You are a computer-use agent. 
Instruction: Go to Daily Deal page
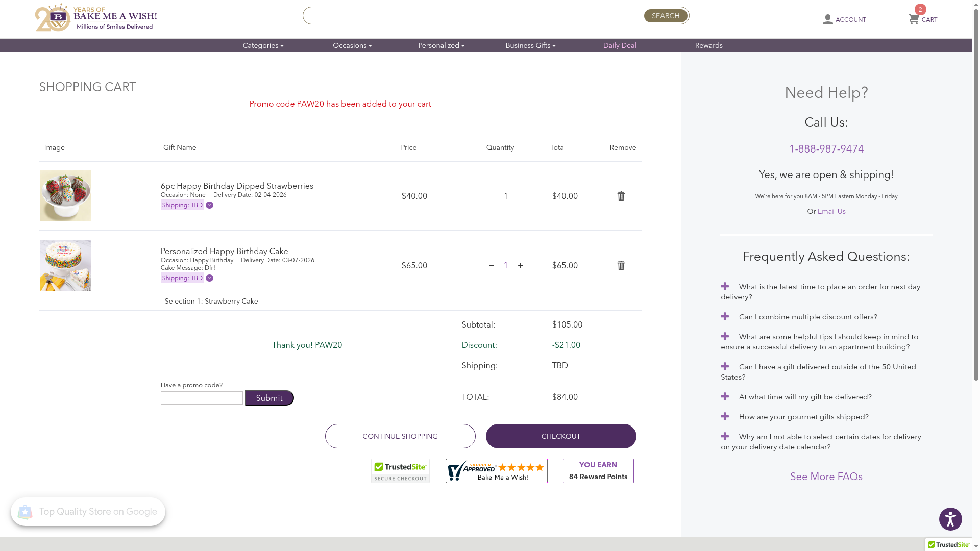coord(619,45)
